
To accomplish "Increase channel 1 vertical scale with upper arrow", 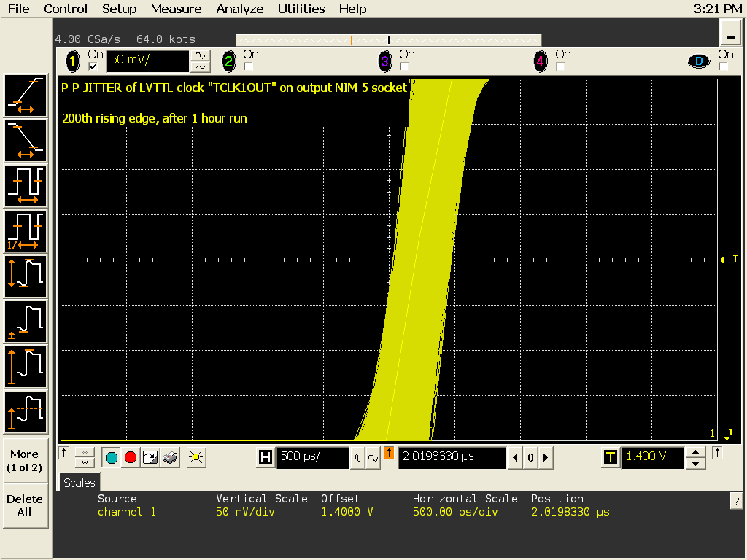I will [201, 55].
